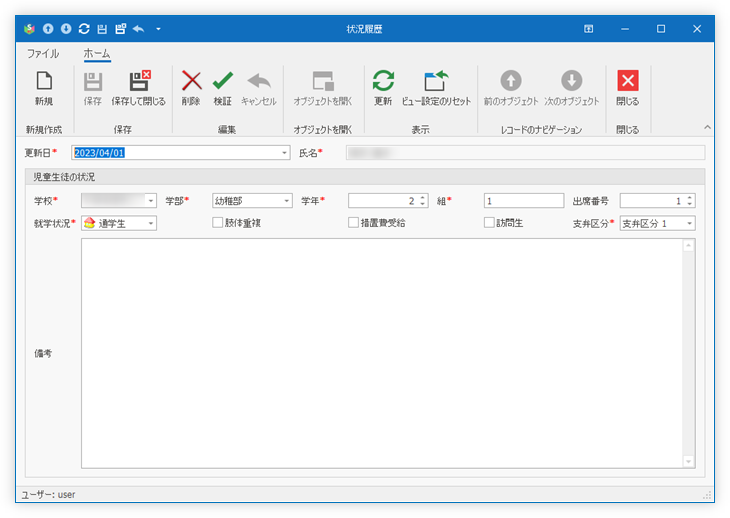Click the 氏名 name field
The image size is (730, 518).
(x=525, y=153)
